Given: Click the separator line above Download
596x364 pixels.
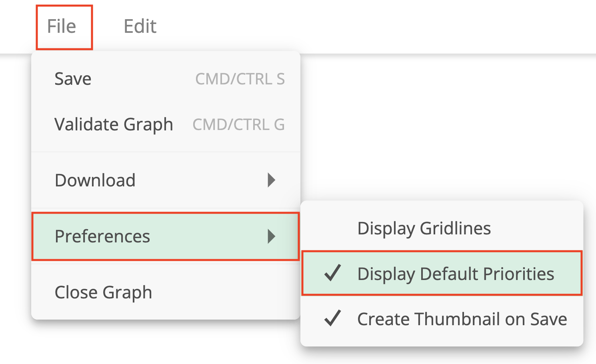Looking at the screenshot, I should (x=166, y=152).
